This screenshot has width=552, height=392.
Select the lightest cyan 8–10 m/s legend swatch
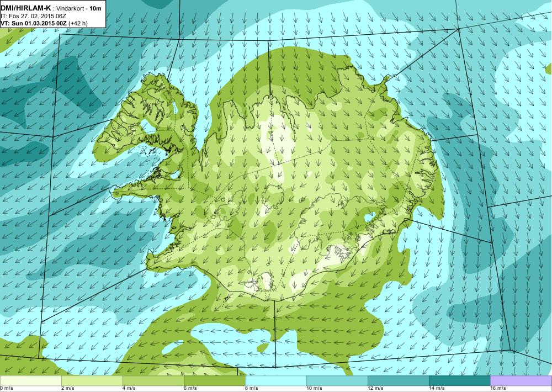[275, 381]
